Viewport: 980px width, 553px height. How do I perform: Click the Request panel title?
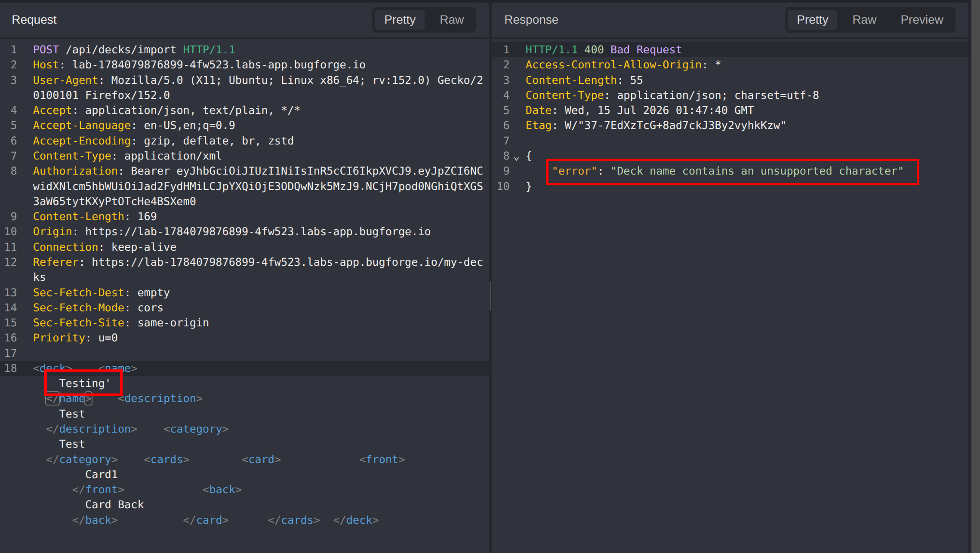(x=34, y=20)
